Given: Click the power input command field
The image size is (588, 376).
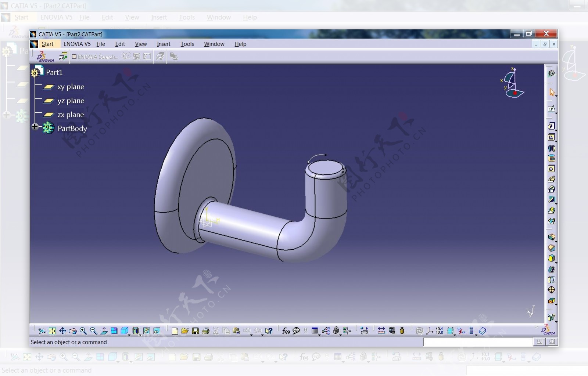Looking at the screenshot, I should (478, 342).
